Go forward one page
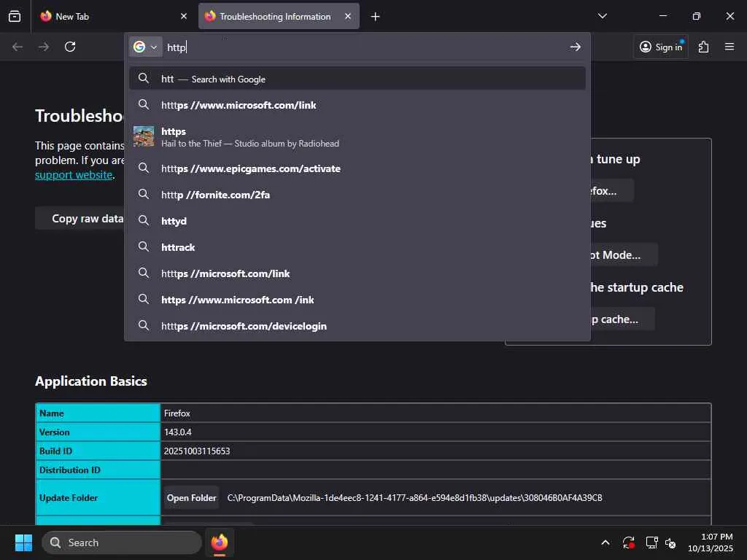This screenshot has width=747, height=560. click(44, 47)
